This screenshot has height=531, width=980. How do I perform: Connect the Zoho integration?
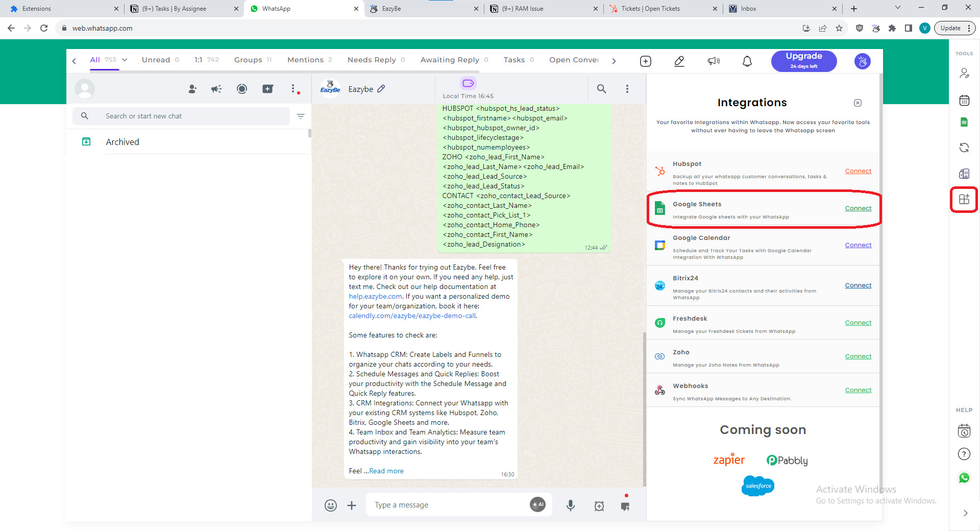[x=857, y=356]
